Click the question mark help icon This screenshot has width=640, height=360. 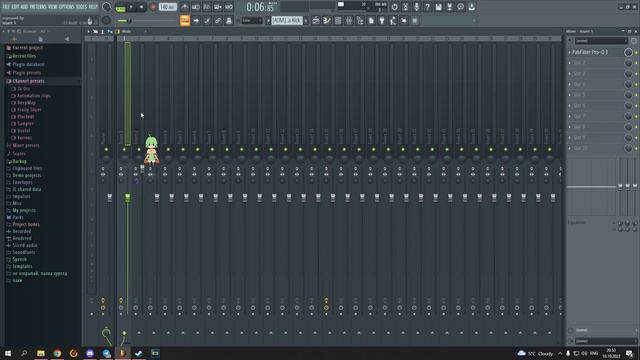(x=427, y=7)
